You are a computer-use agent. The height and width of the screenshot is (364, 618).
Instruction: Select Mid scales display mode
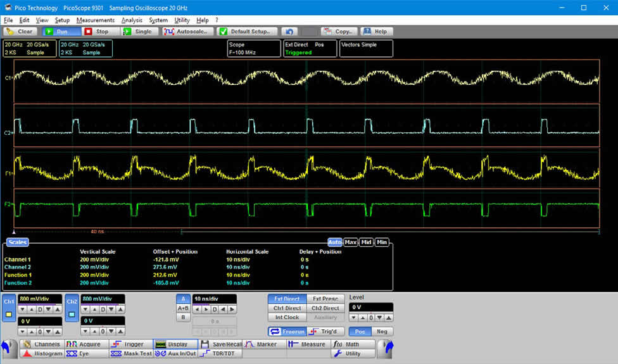(x=366, y=242)
